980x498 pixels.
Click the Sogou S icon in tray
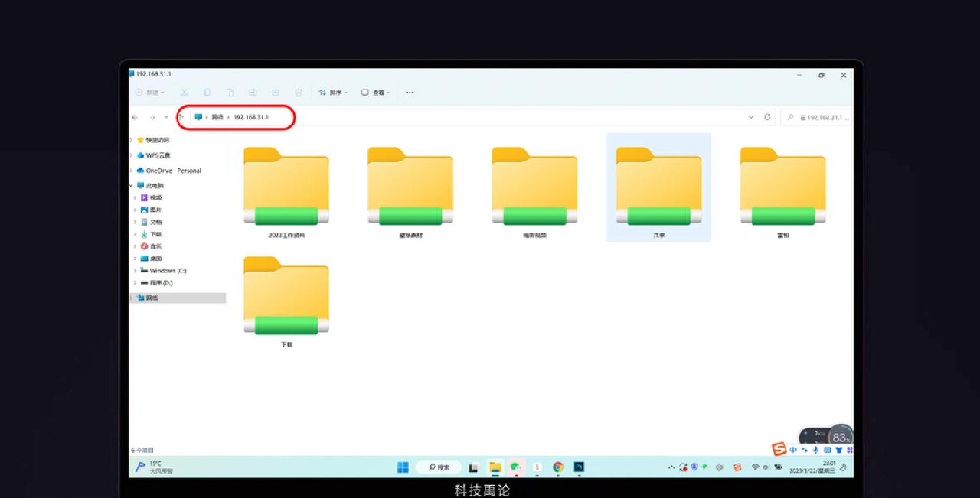point(737,467)
